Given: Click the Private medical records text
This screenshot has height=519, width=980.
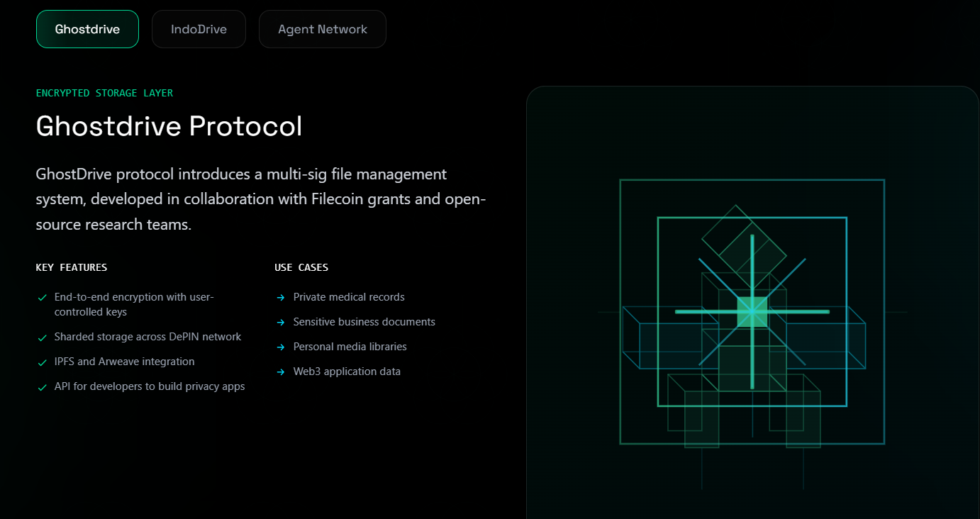Looking at the screenshot, I should click(x=349, y=297).
